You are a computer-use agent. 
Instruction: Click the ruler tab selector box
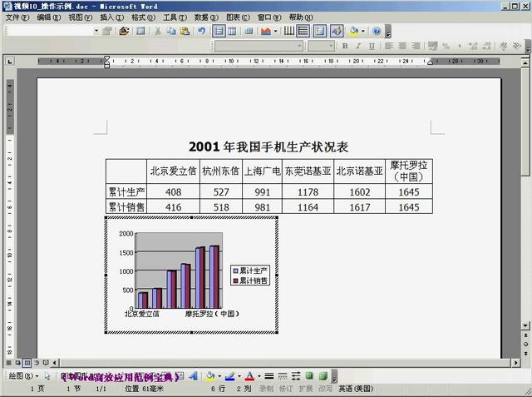9,62
